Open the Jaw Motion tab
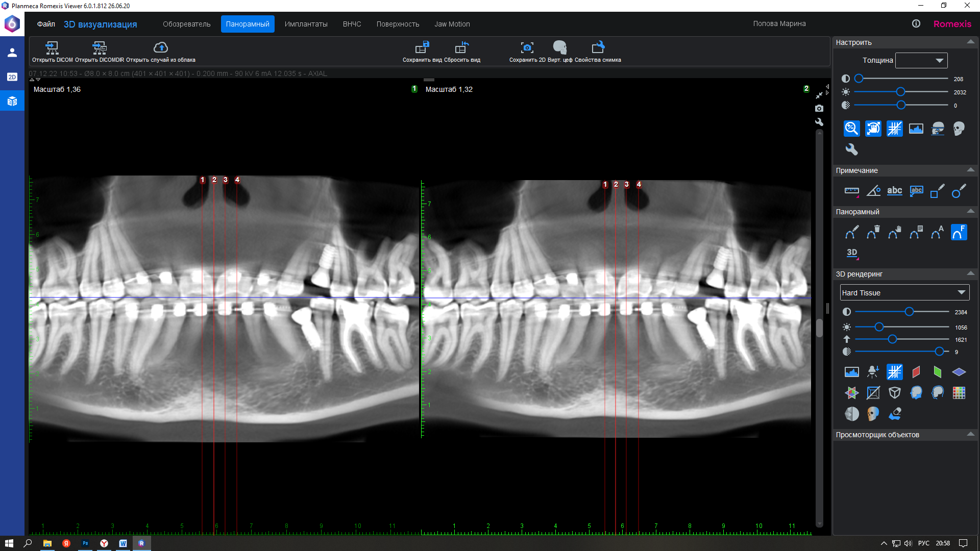Image resolution: width=980 pixels, height=551 pixels. tap(452, 24)
